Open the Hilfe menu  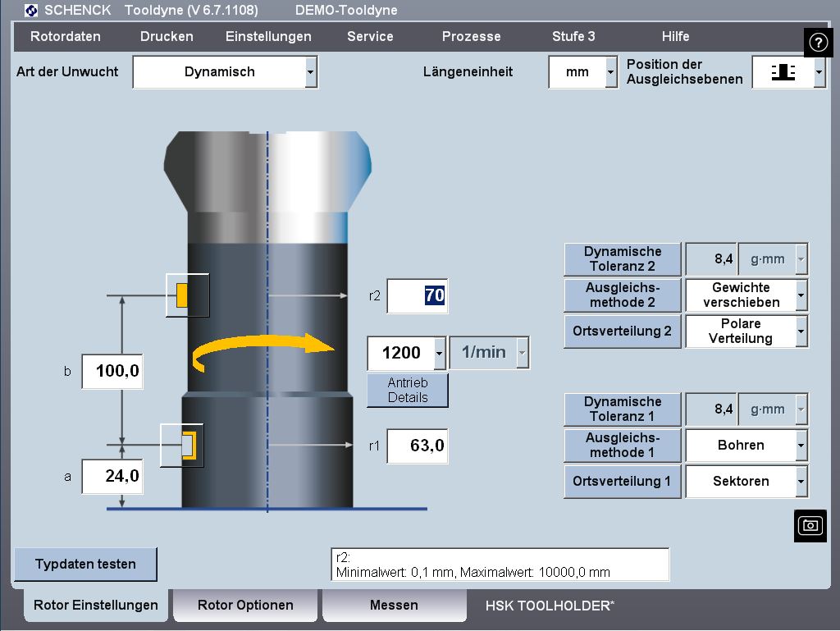pos(676,36)
